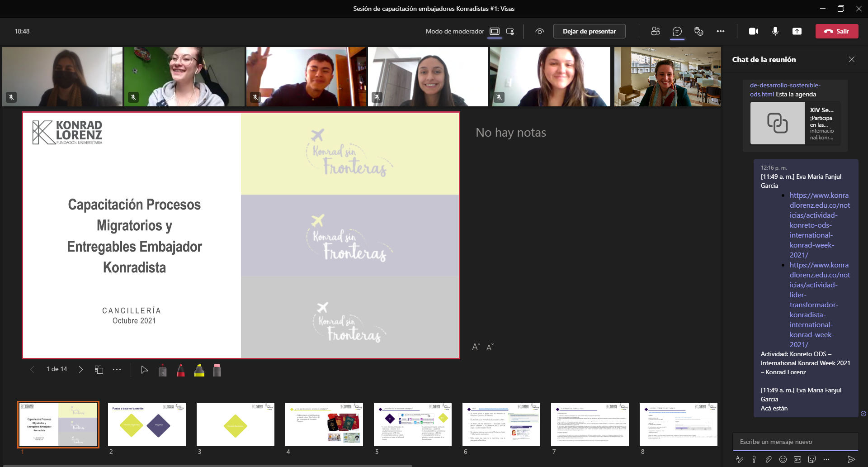This screenshot has height=467, width=868.
Task: Select slide 4 thumbnail with passports
Action: (324, 424)
